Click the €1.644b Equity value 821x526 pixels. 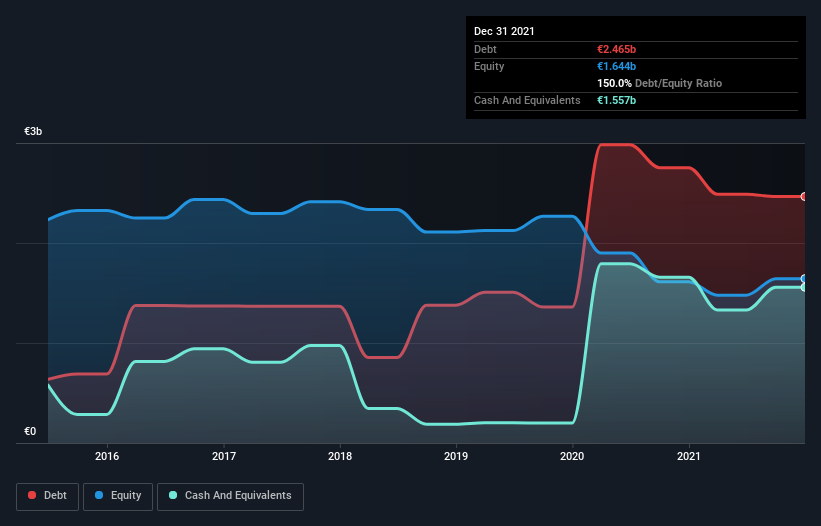616,66
